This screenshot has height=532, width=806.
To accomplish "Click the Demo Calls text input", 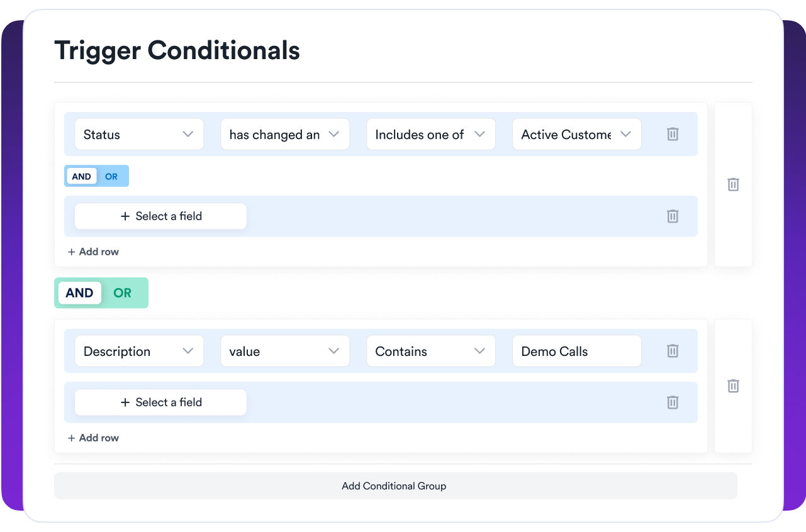I will pos(577,352).
